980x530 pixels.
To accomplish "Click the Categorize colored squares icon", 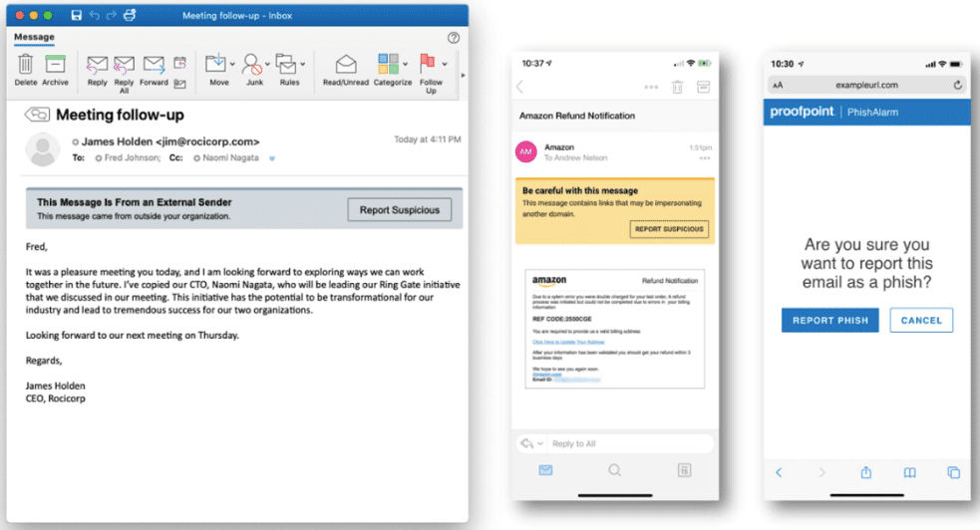I will pos(388,64).
